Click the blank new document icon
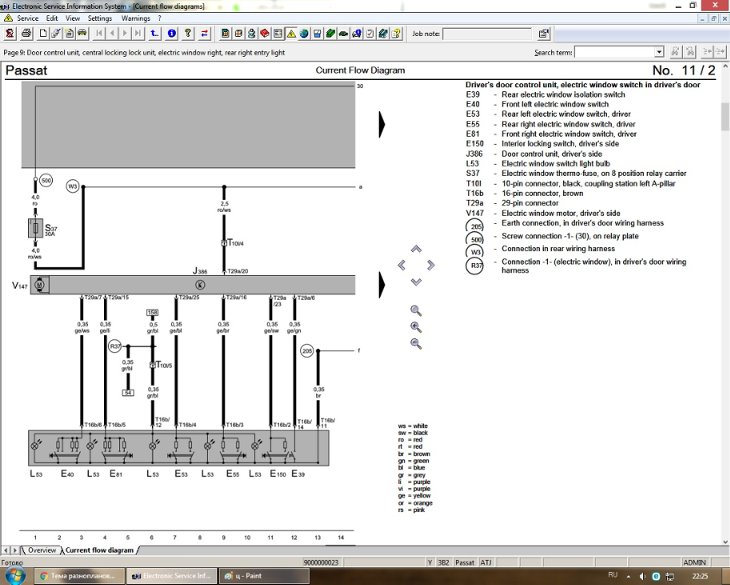 pos(43,34)
